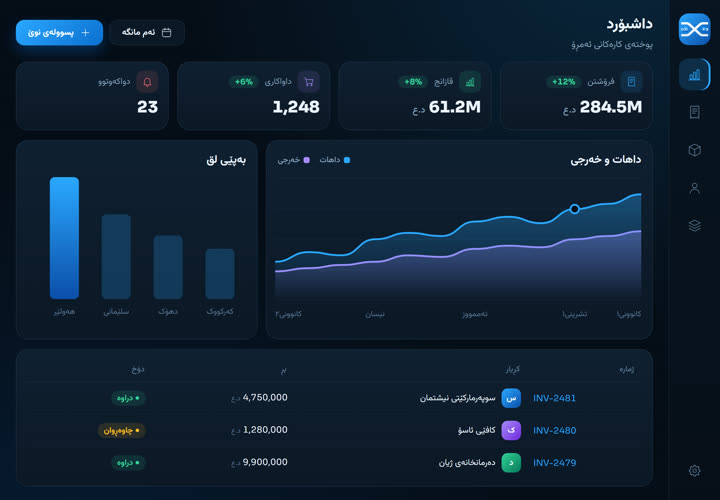
Task: Open invoice INV-2479
Action: click(554, 463)
